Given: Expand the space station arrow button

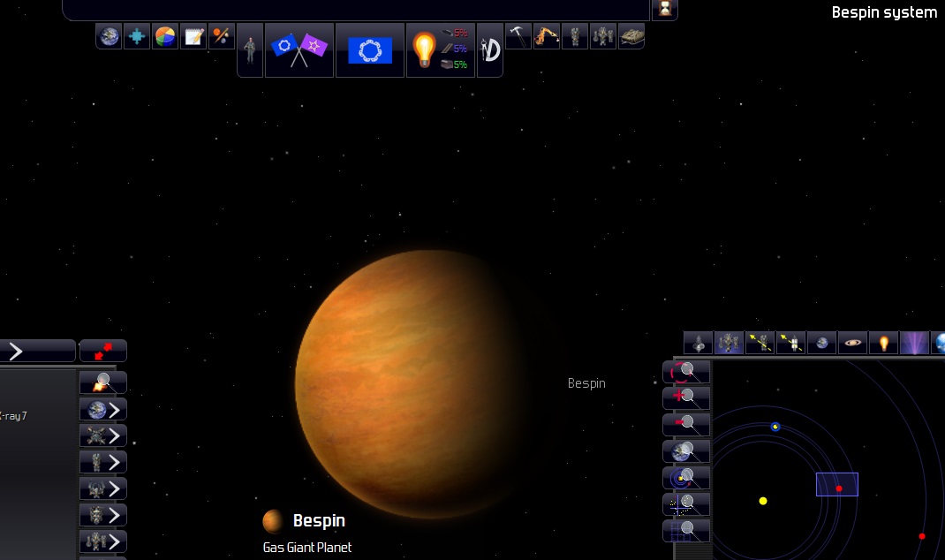Looking at the screenshot, I should point(103,435).
